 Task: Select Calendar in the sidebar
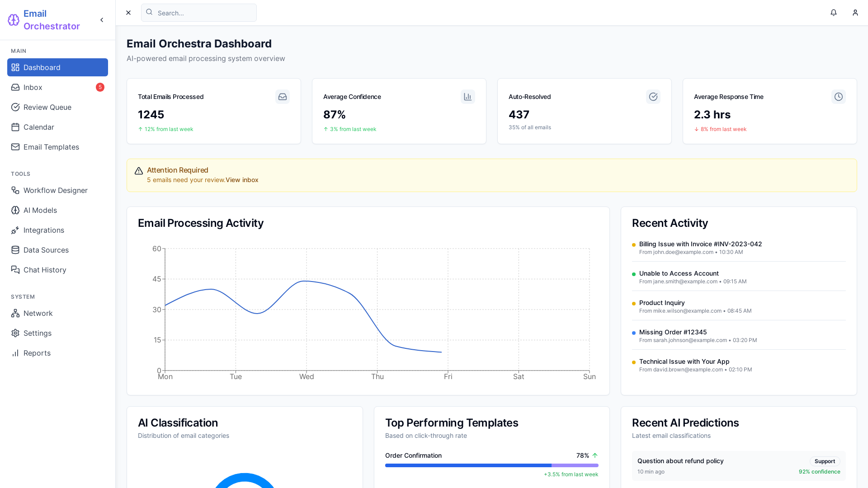pos(57,127)
